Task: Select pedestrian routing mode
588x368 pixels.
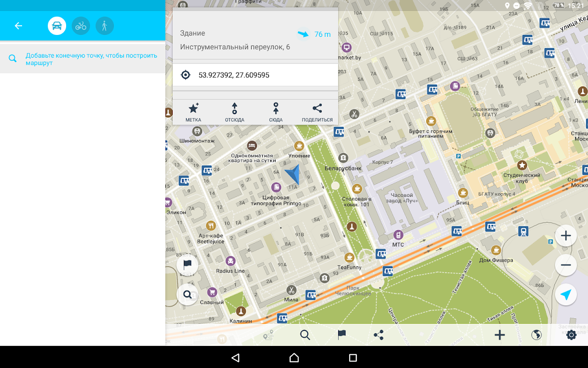Action: point(105,26)
